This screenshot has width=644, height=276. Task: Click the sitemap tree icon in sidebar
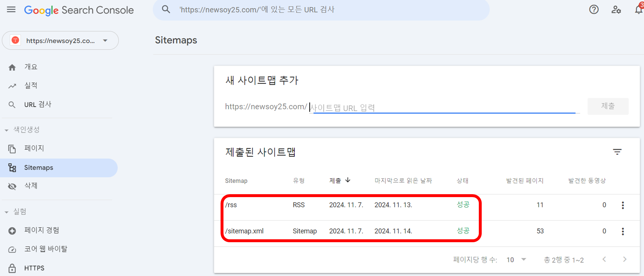point(12,167)
